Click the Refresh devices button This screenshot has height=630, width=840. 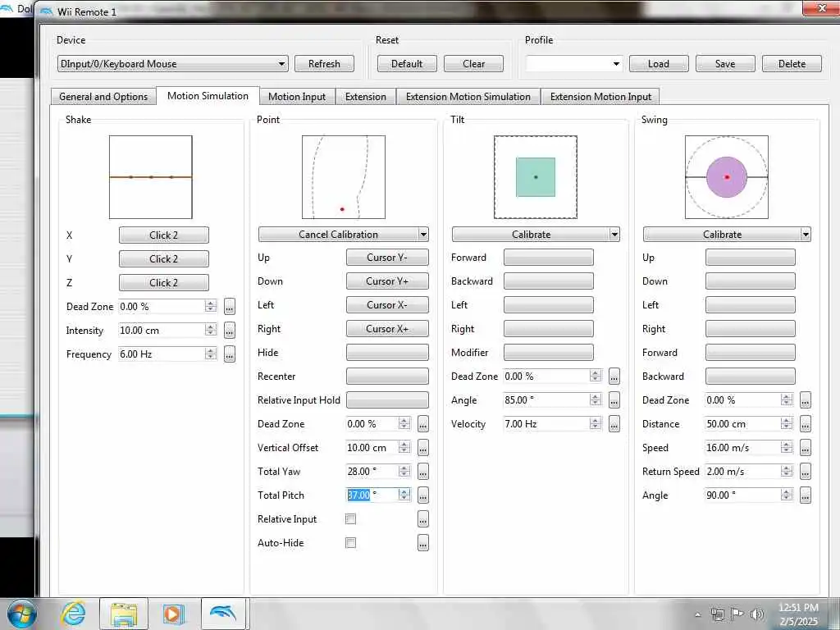(x=324, y=64)
